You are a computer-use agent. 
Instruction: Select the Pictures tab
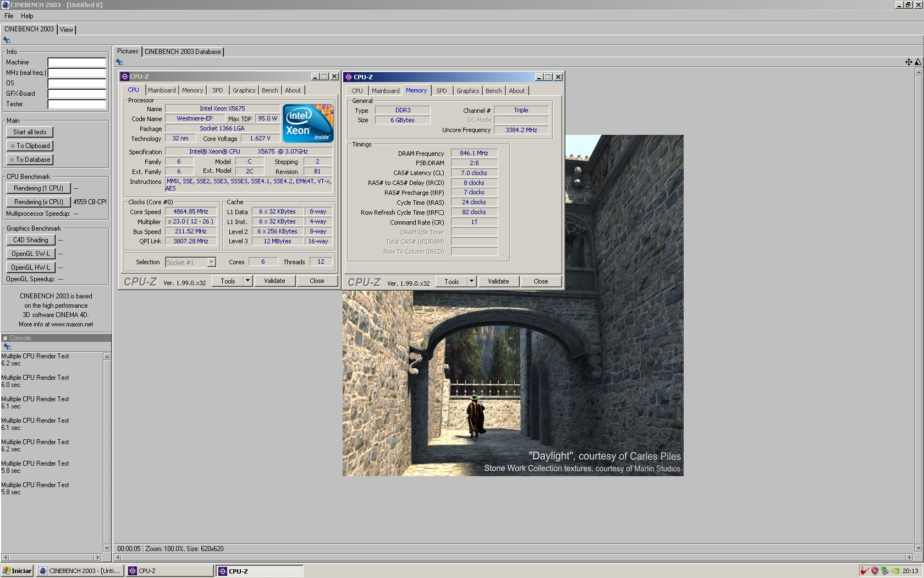[x=128, y=51]
